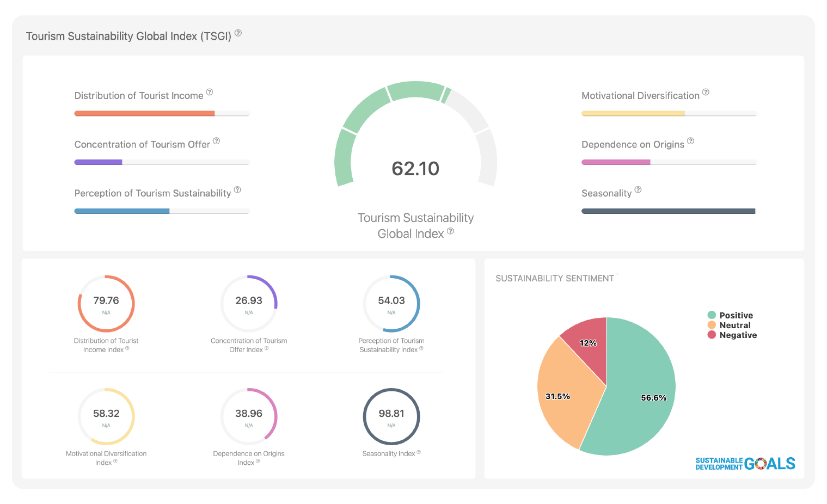Open help icon beside TSGI page title
The image size is (827, 504).
pos(238,33)
